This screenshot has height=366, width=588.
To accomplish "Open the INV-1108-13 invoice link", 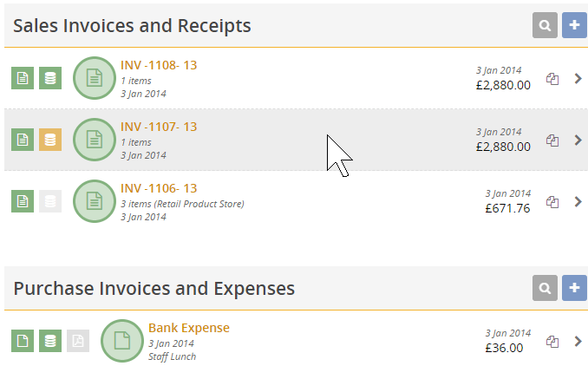I will [x=159, y=65].
